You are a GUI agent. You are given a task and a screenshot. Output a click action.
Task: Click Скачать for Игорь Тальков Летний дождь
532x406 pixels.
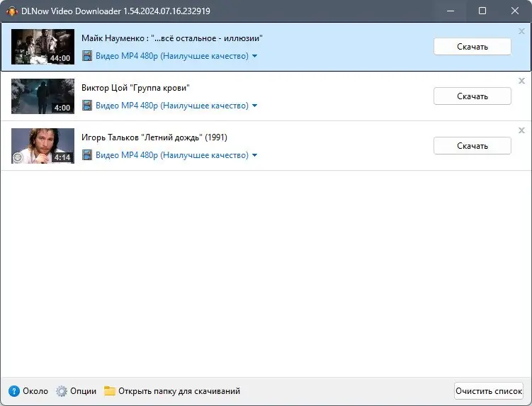coord(472,146)
